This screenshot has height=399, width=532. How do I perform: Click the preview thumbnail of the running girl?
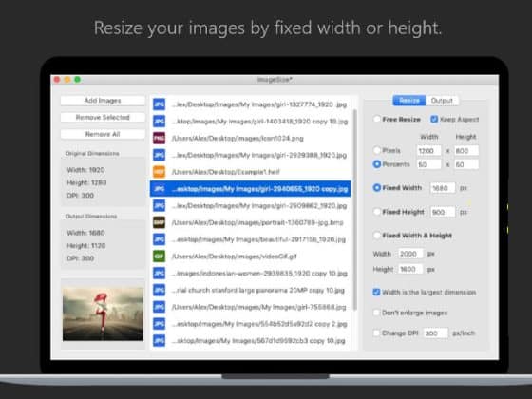coord(103,313)
